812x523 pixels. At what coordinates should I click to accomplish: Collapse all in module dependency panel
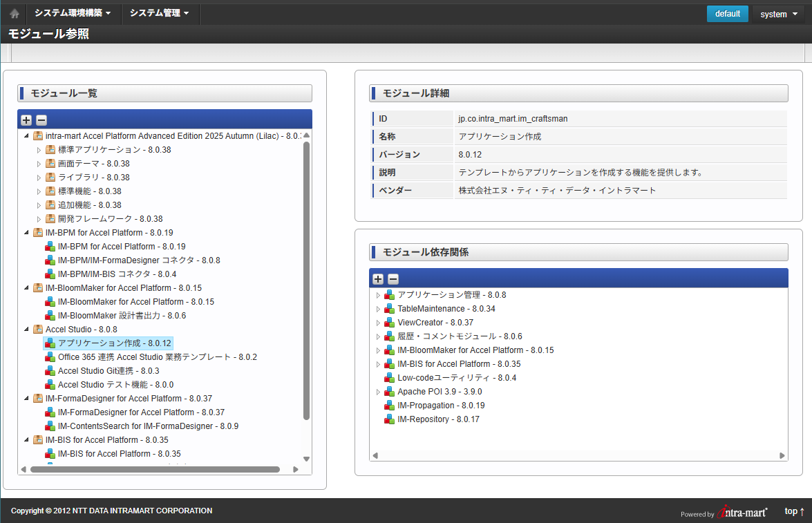coord(393,279)
